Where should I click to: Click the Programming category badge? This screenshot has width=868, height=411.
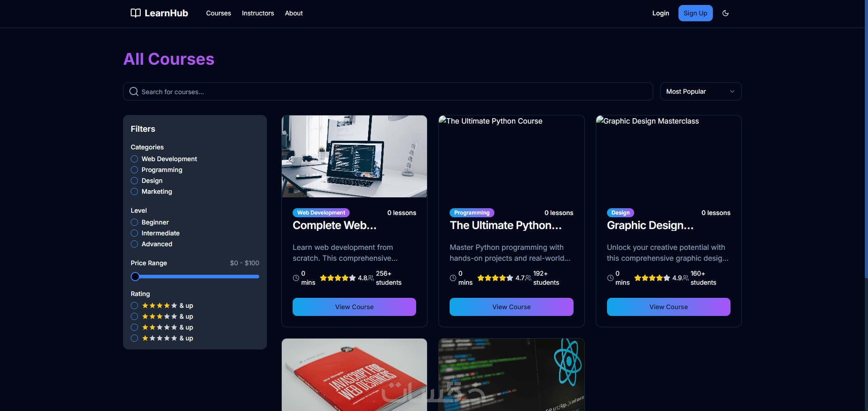tap(472, 213)
